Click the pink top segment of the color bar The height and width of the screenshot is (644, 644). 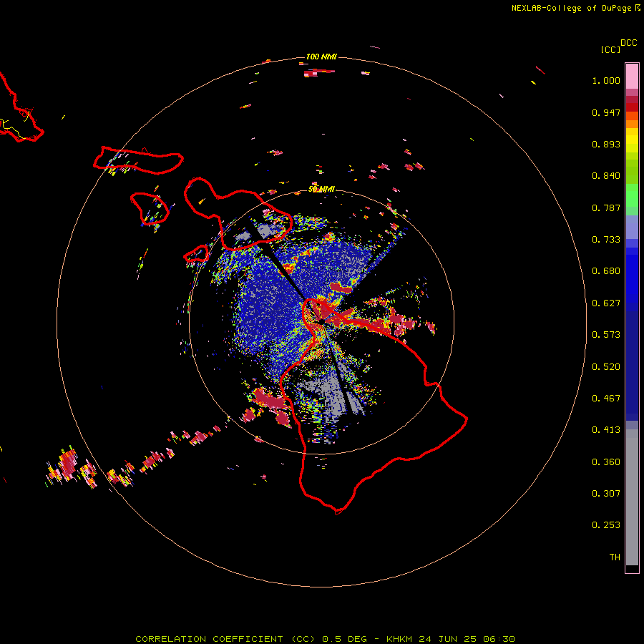coord(632,76)
